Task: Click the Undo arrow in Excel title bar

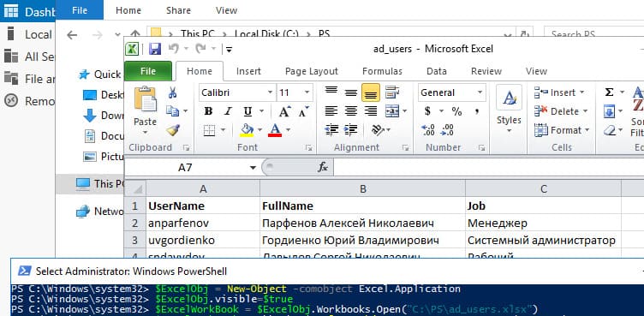Action: (x=174, y=49)
